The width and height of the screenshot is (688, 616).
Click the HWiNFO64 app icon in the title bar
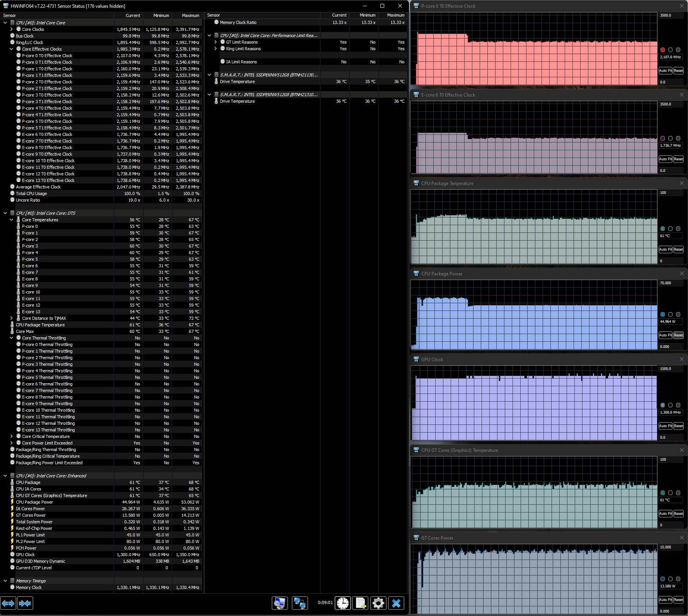5,6
